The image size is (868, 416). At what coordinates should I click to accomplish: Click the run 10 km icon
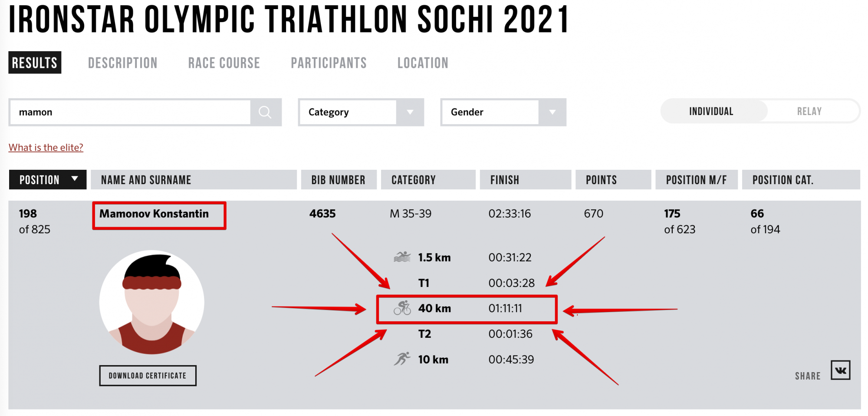click(402, 359)
